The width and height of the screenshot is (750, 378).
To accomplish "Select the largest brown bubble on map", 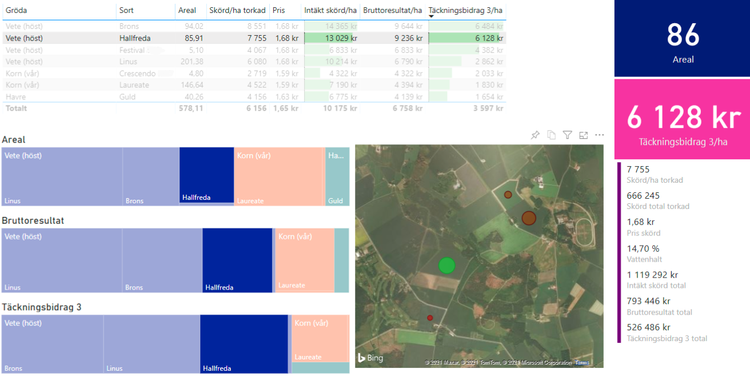I will point(529,218).
